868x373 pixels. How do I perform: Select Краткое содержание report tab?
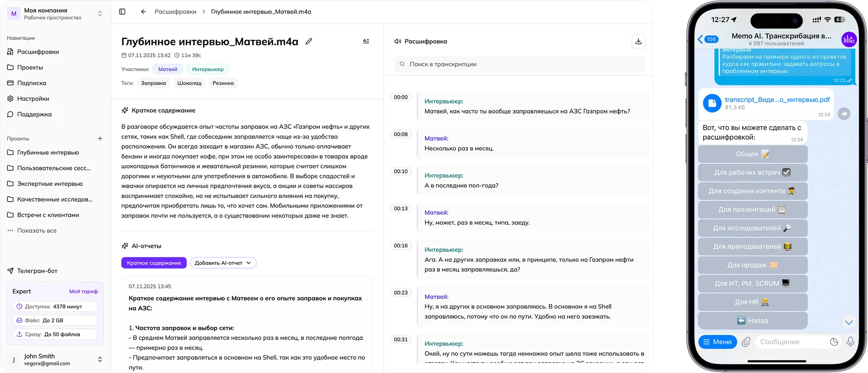154,263
